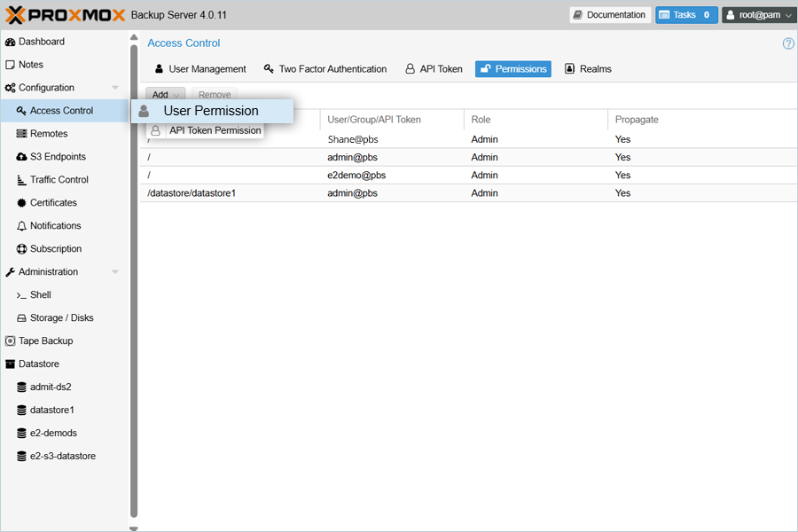Click the help question mark icon

[788, 43]
